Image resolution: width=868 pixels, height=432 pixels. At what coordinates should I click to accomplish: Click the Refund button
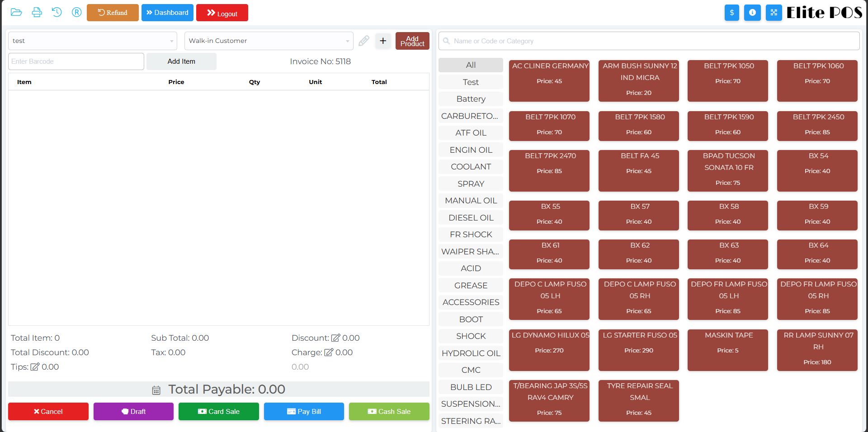112,13
